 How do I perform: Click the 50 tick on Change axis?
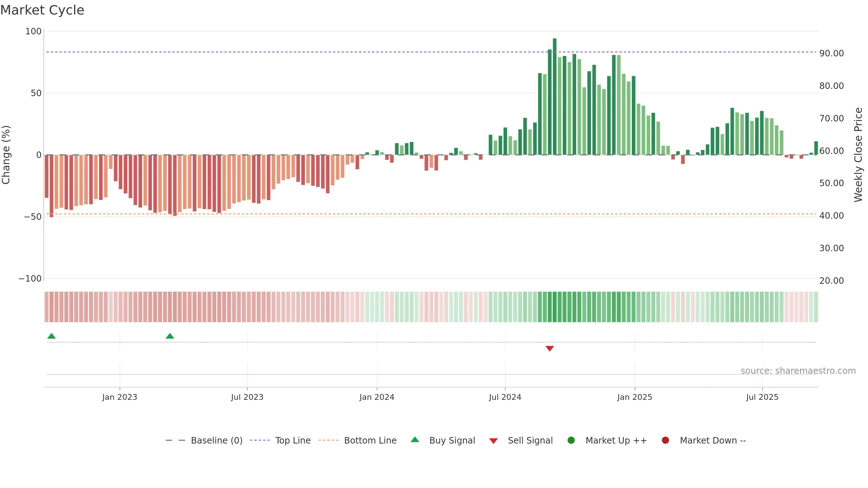click(36, 93)
